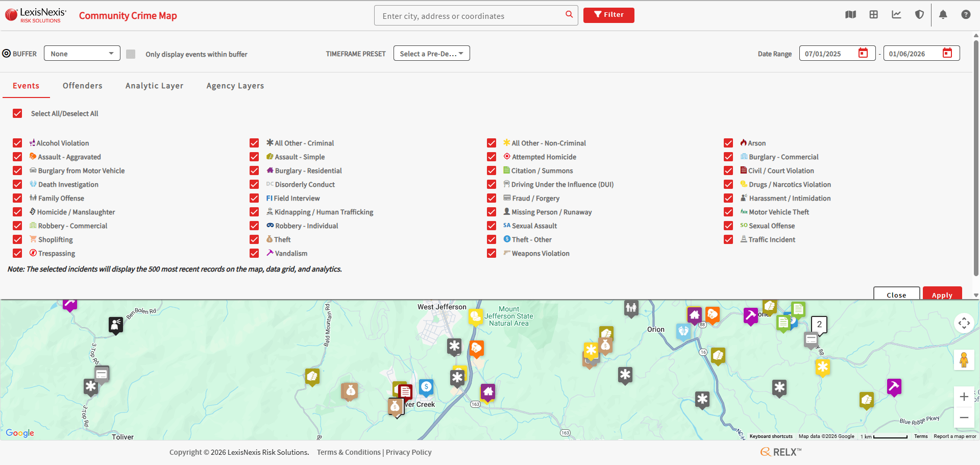Open the data grid icon
The width and height of the screenshot is (980, 465).
click(x=873, y=15)
